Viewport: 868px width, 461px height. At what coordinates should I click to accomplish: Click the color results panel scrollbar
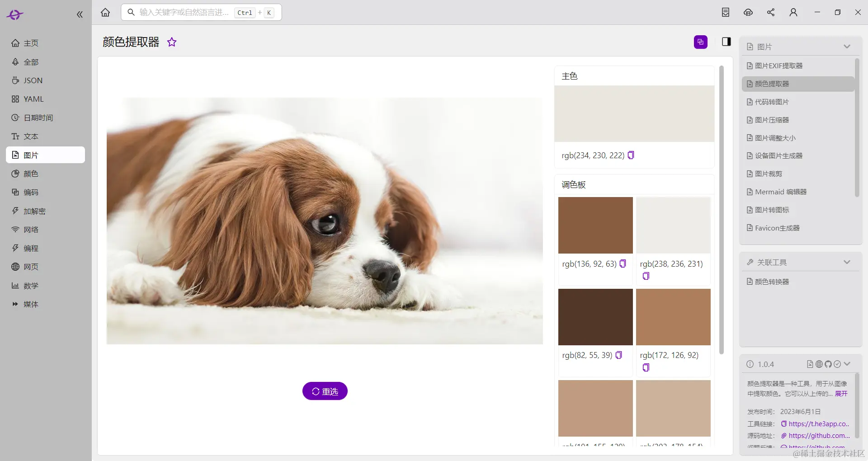722,210
